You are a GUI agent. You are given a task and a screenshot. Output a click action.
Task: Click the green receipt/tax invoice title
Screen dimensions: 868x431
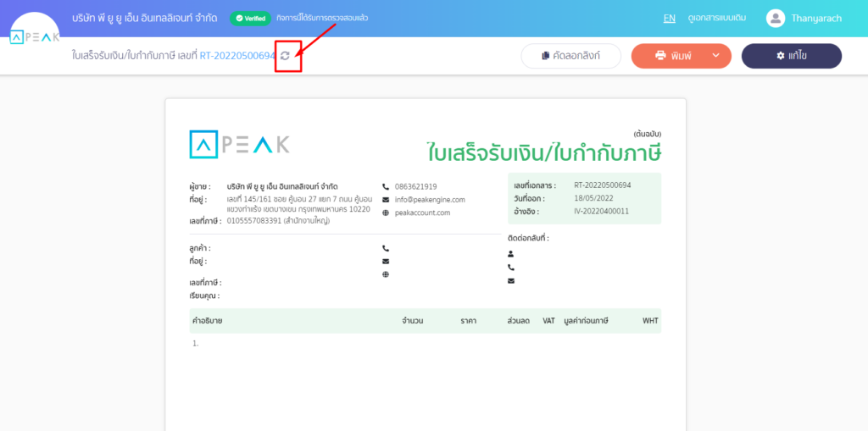coord(544,152)
